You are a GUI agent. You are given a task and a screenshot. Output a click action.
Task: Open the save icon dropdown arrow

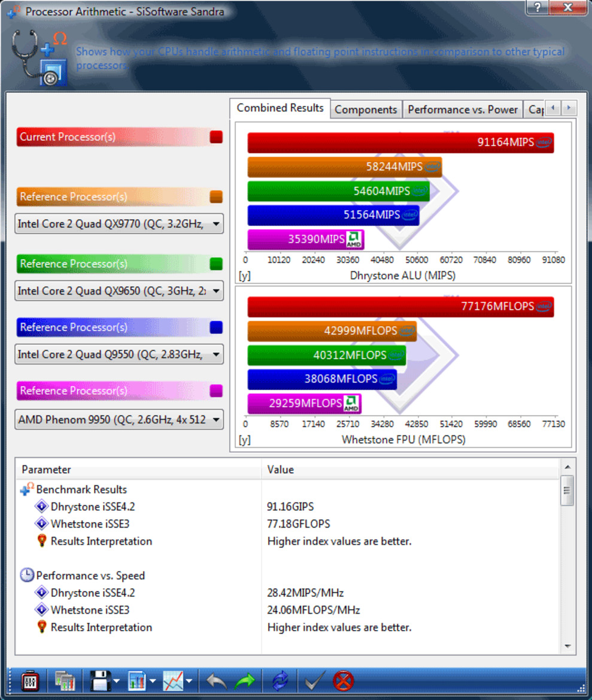click(x=117, y=681)
